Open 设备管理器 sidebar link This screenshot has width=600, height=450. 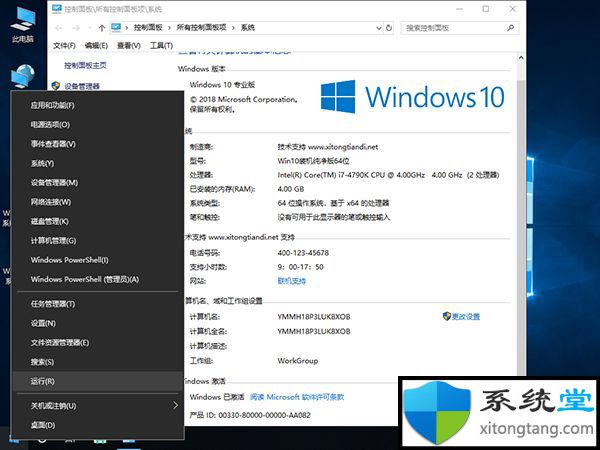pyautogui.click(x=82, y=86)
